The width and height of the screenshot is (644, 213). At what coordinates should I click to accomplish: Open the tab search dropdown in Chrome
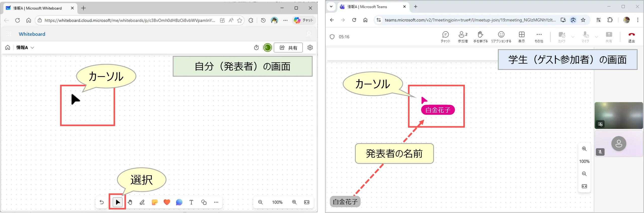pos(331,7)
